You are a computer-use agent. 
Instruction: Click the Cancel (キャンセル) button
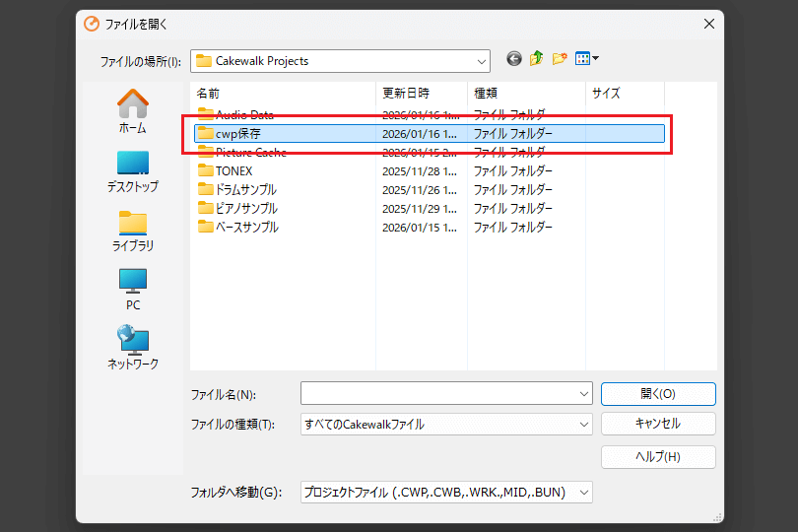(x=658, y=424)
